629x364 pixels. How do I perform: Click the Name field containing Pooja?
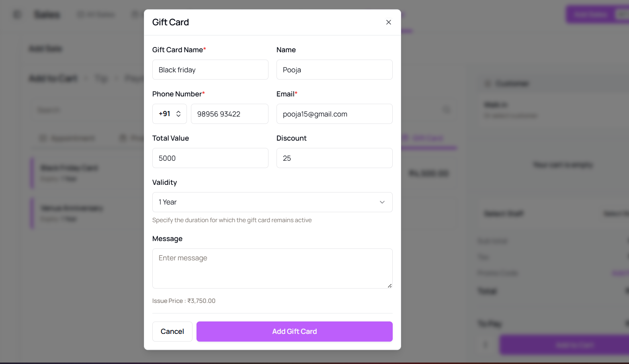[x=334, y=70]
